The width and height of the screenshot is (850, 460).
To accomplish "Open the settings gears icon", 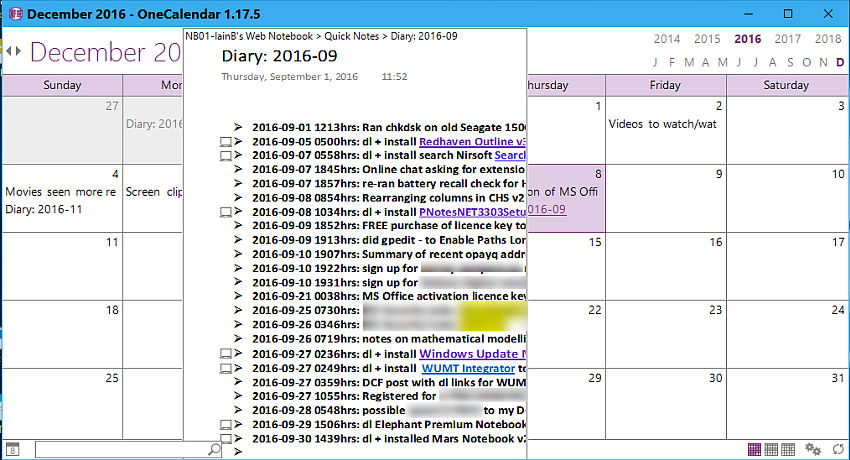I will [813, 450].
